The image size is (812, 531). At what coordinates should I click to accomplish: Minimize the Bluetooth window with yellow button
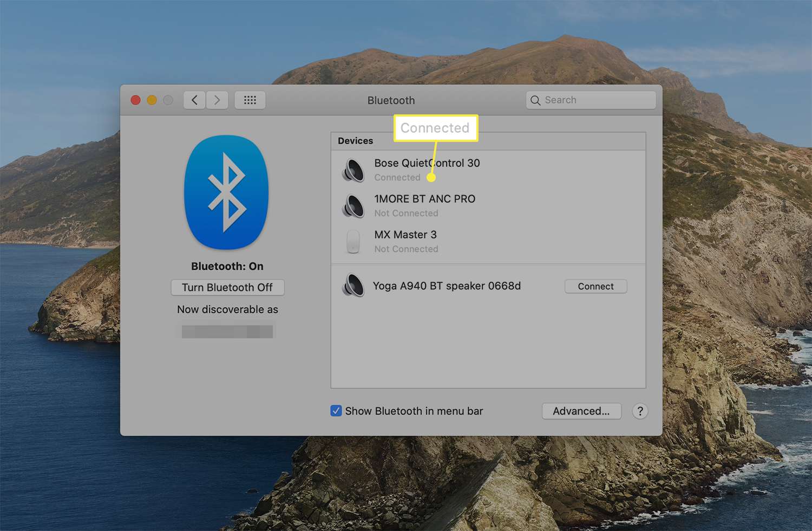click(x=152, y=100)
